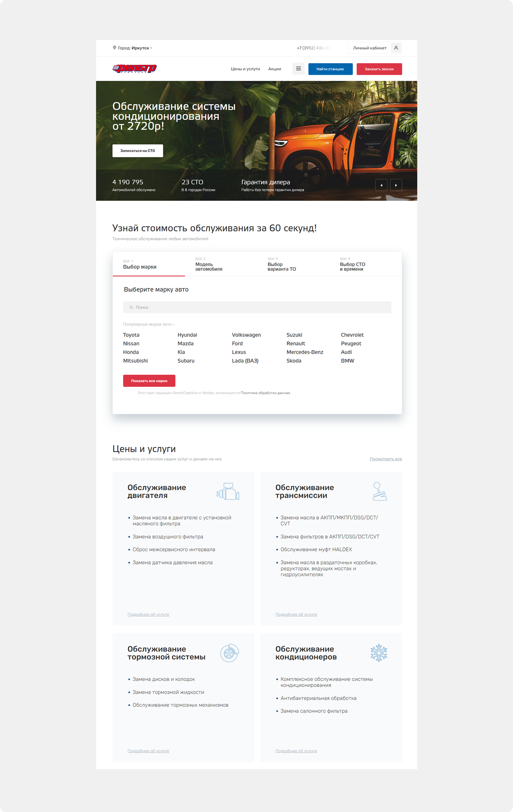Screen dimensions: 513x812
Task: Select the Модель автомобиля step tab
Action: (221, 264)
